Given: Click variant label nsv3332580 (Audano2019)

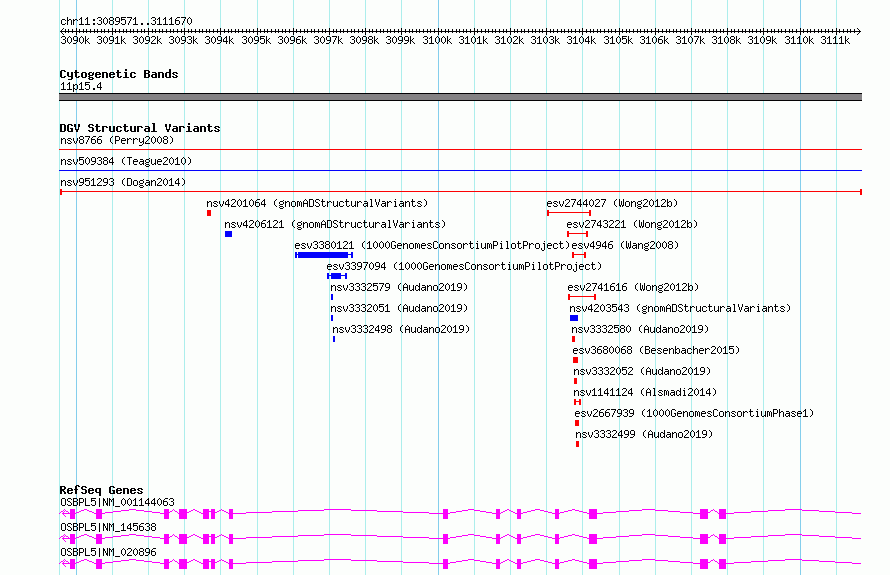Looking at the screenshot, I should click(640, 329).
